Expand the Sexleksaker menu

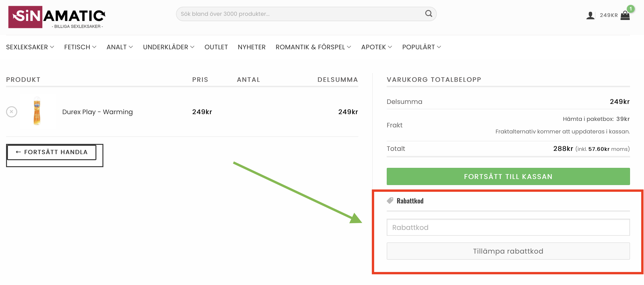coord(30,47)
